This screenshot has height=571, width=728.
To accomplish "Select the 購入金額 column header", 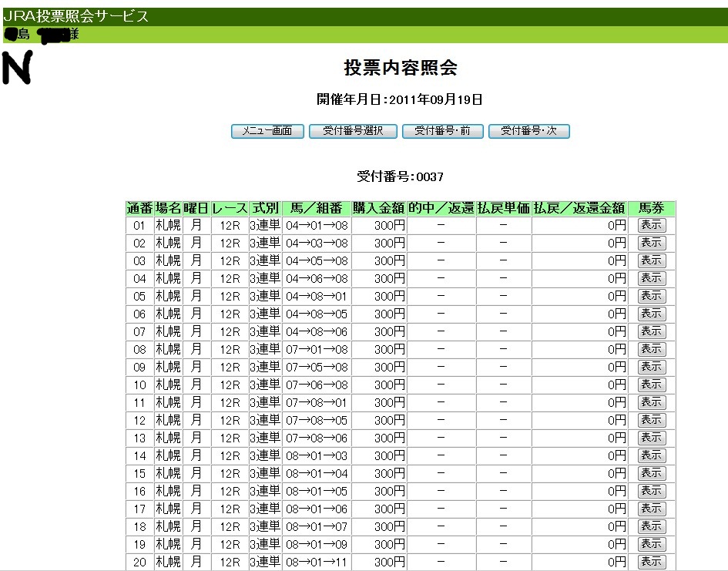I will [x=379, y=208].
